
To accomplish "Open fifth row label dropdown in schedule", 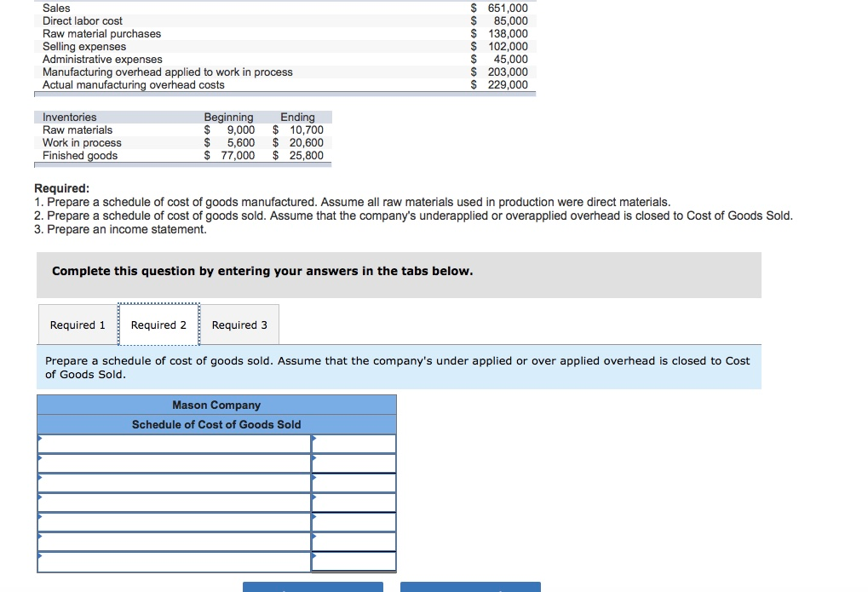I will pos(175,522).
